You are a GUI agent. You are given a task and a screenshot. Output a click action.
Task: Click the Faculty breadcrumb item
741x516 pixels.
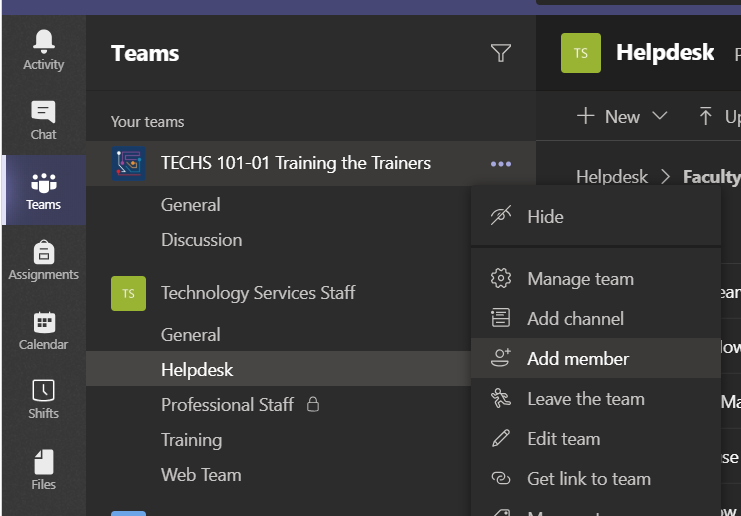coord(712,177)
